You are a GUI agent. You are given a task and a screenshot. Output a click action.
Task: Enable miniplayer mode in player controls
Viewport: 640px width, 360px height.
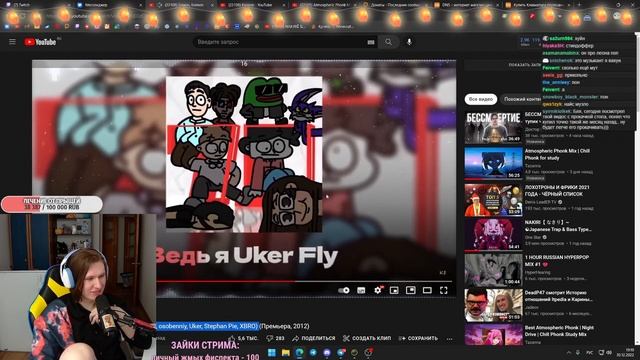pyautogui.click(x=394, y=290)
